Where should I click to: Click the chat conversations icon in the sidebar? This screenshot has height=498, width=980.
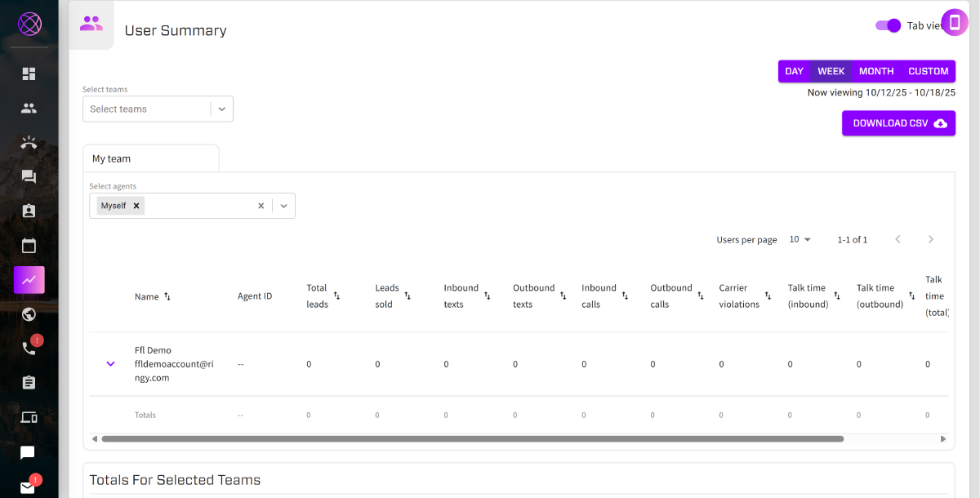(29, 176)
